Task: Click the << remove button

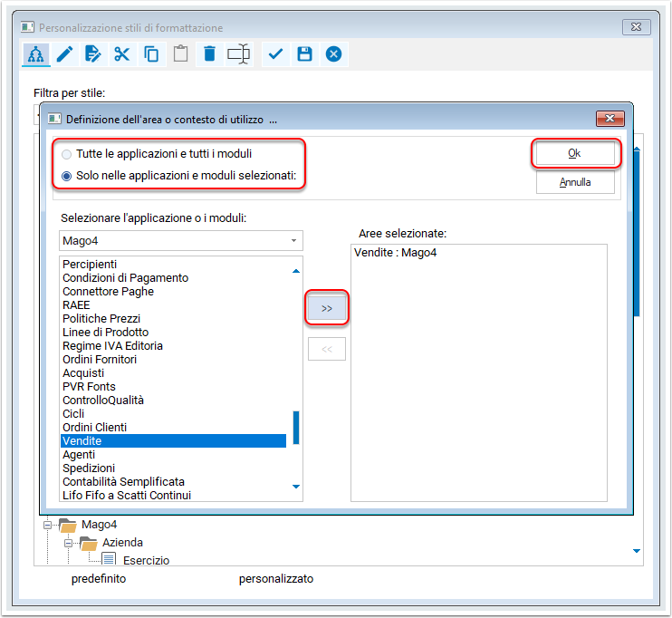Action: pos(327,349)
